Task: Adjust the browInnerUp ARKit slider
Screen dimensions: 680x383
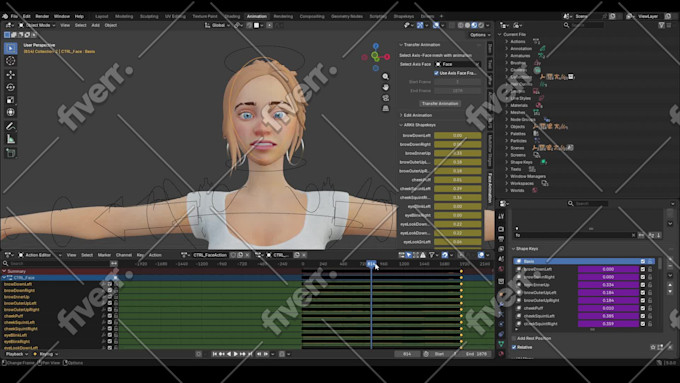Action: click(458, 153)
